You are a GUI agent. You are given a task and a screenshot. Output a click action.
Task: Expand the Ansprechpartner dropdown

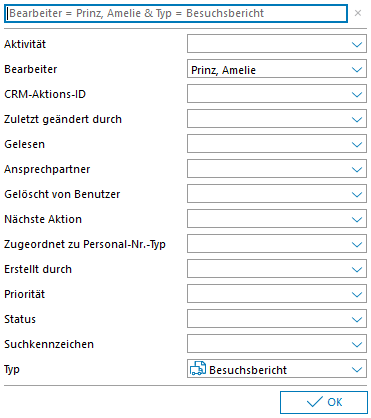(357, 169)
